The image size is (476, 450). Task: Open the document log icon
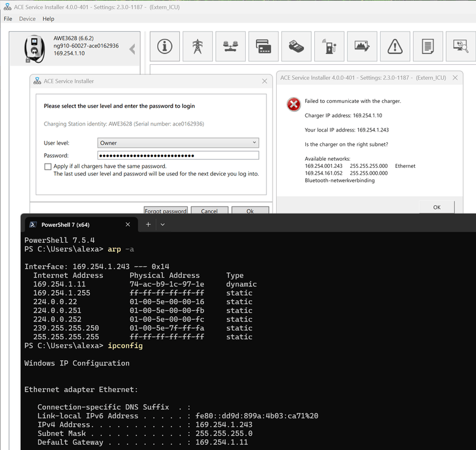tap(428, 46)
